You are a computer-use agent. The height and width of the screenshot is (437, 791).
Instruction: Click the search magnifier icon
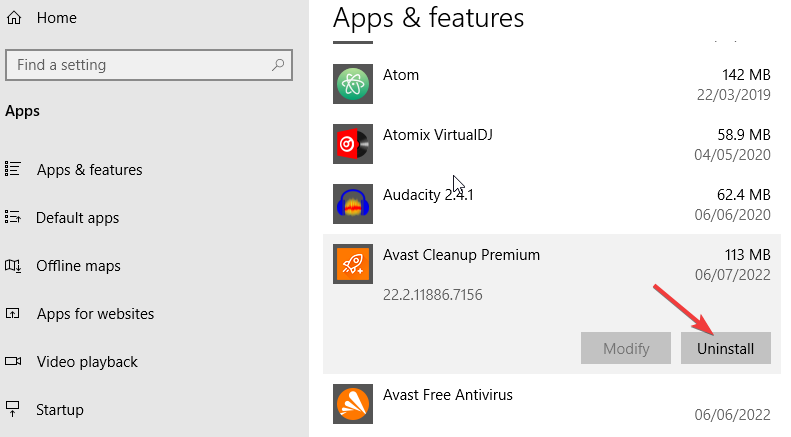pos(278,65)
